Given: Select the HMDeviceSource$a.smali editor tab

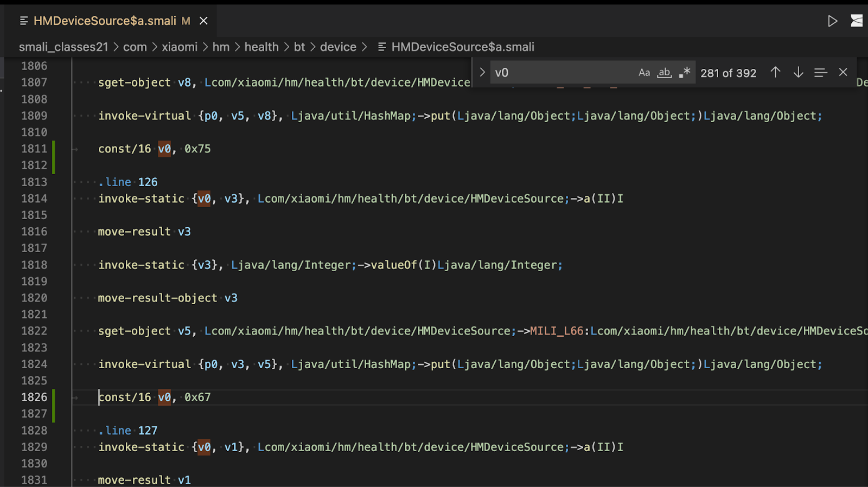Looking at the screenshot, I should point(111,21).
